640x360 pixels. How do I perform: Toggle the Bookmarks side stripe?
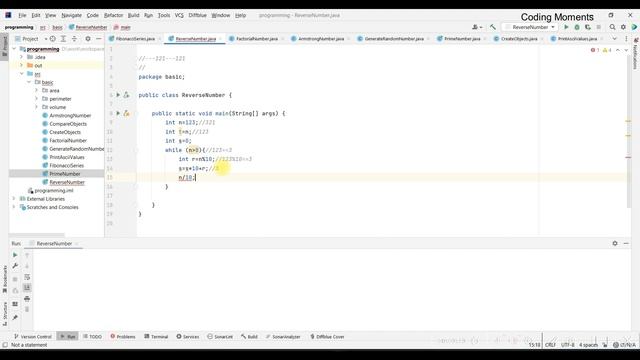click(x=4, y=280)
